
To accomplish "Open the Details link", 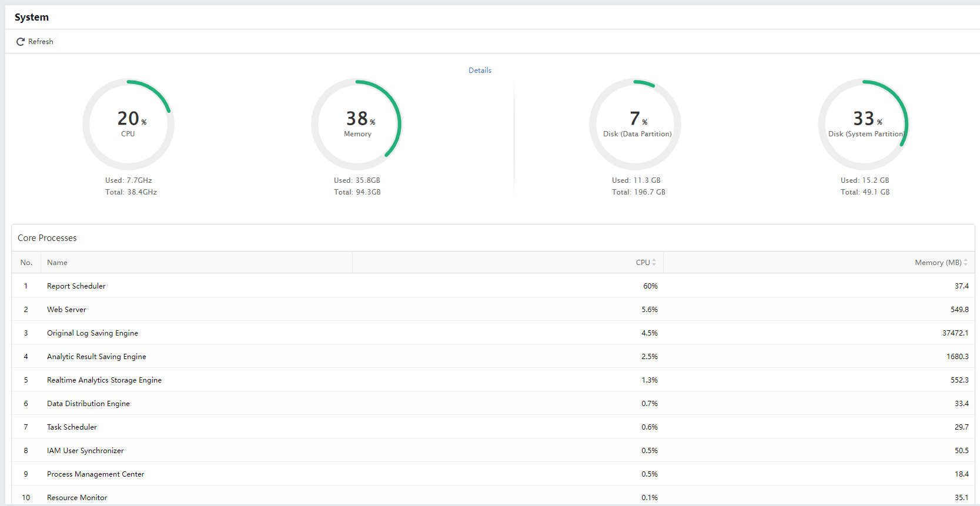I will (x=480, y=71).
